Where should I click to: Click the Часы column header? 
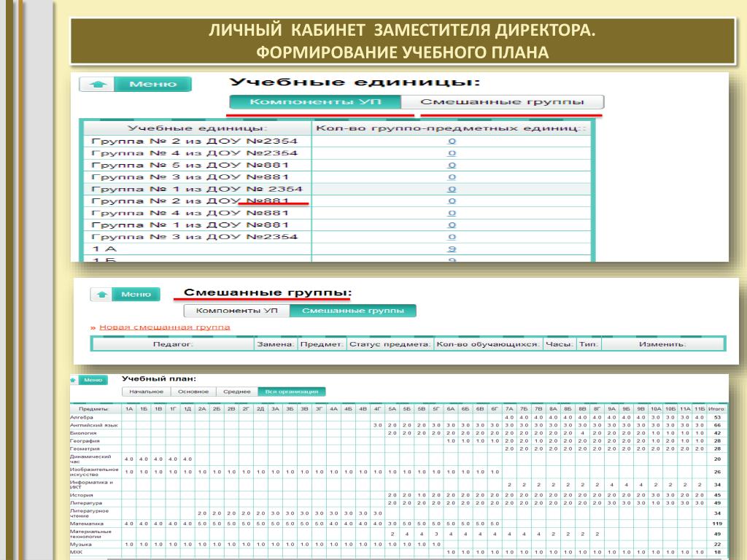pos(560,344)
